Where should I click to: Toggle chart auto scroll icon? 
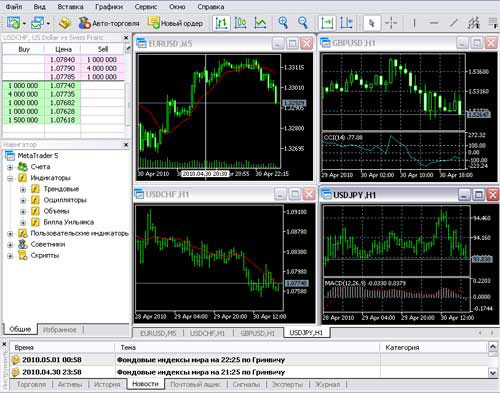pyautogui.click(x=327, y=23)
